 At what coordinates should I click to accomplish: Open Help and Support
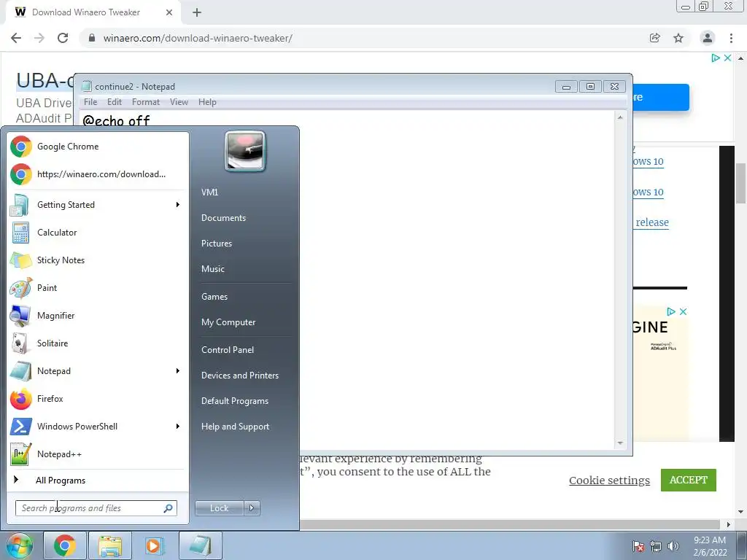tap(235, 427)
